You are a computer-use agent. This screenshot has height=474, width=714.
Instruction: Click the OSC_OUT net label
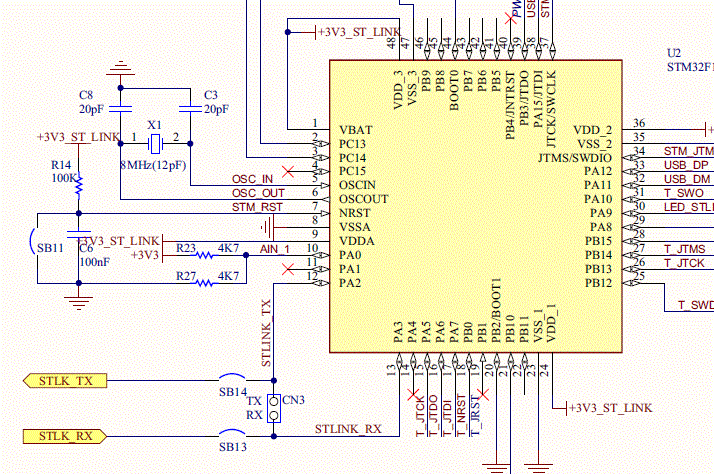click(258, 194)
